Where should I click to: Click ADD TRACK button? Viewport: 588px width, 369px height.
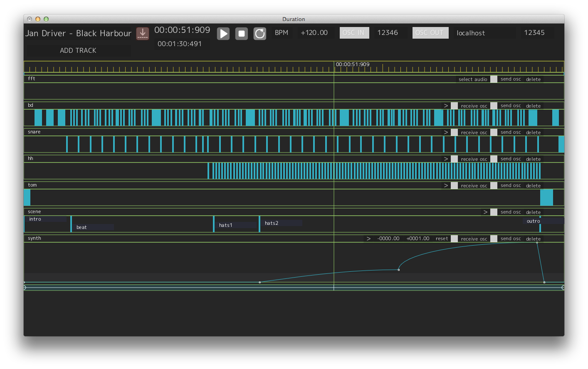78,50
